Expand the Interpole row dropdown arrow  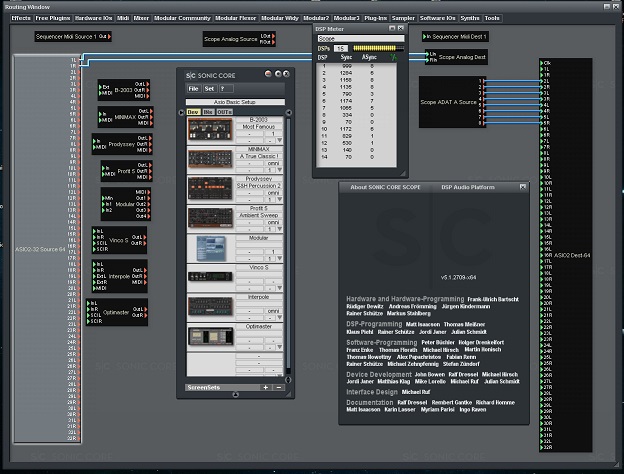coord(279,317)
